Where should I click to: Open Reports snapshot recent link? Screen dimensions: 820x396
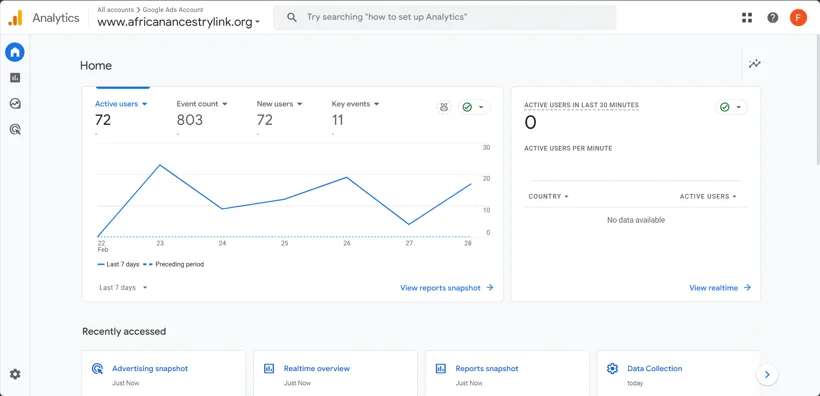pyautogui.click(x=487, y=368)
